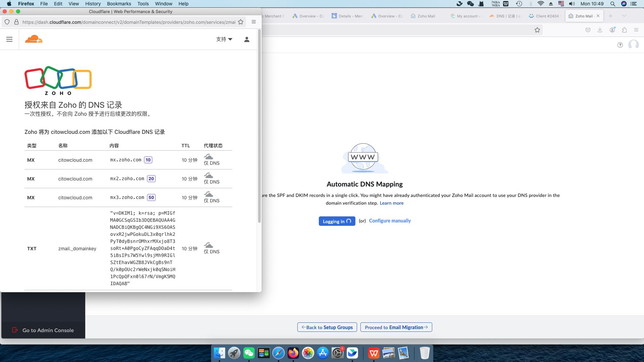Click the padlock site security icon
This screenshot has width=644, height=362.
[16, 22]
